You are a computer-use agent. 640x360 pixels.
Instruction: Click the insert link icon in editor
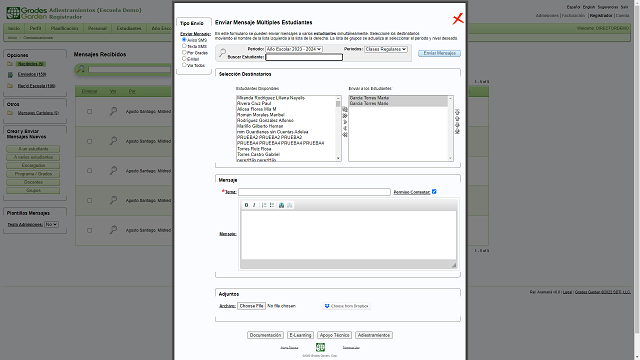point(281,205)
